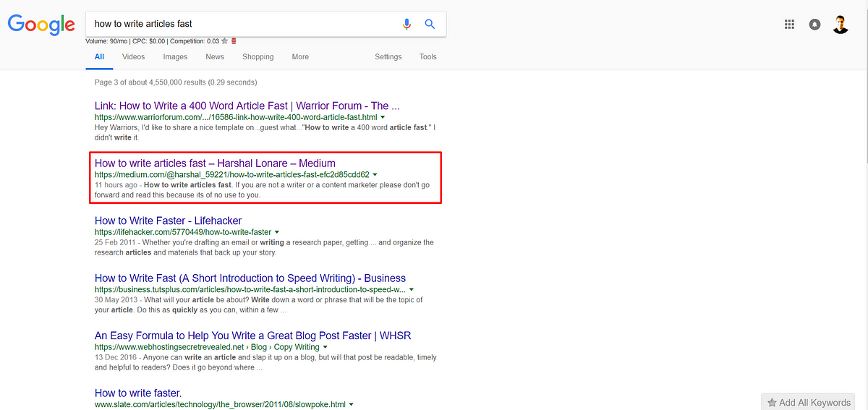
Task: Click the '30 May 2013' tutsplus snippet
Action: (x=116, y=300)
